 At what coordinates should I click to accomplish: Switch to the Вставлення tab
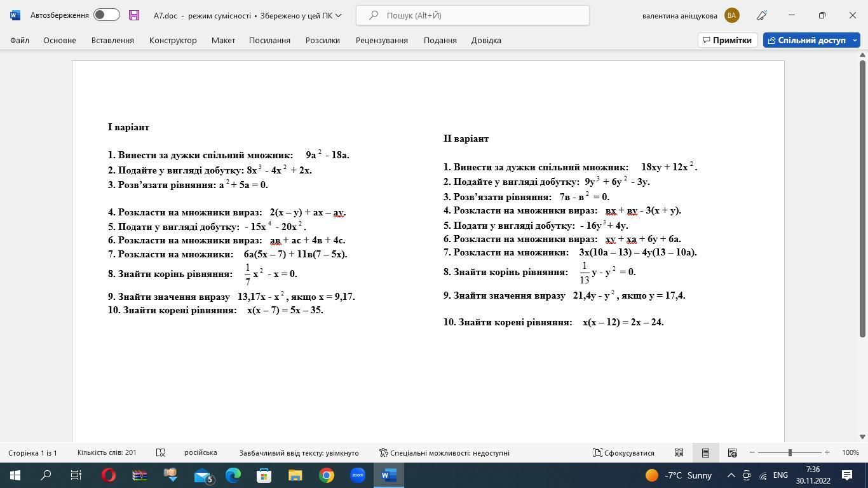(112, 40)
